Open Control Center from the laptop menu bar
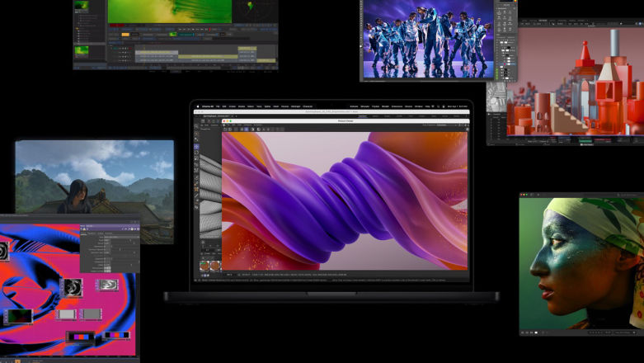Image resolution: width=644 pixels, height=363 pixels. point(444,106)
